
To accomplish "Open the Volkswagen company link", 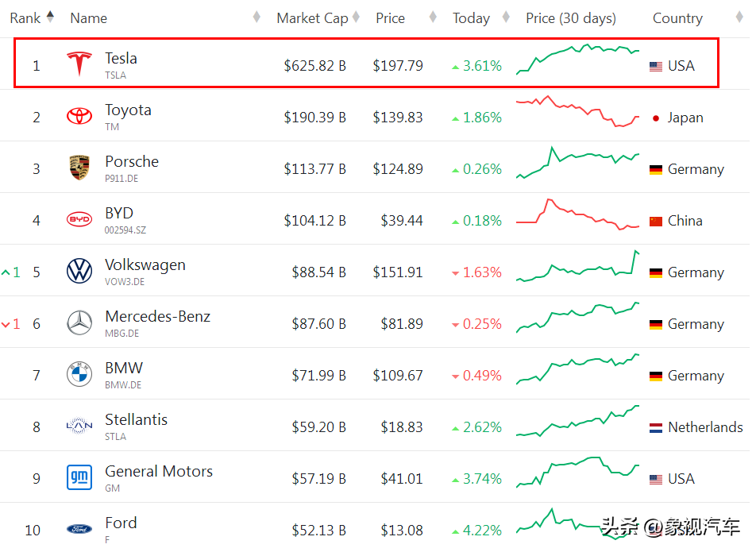I will coord(145,264).
